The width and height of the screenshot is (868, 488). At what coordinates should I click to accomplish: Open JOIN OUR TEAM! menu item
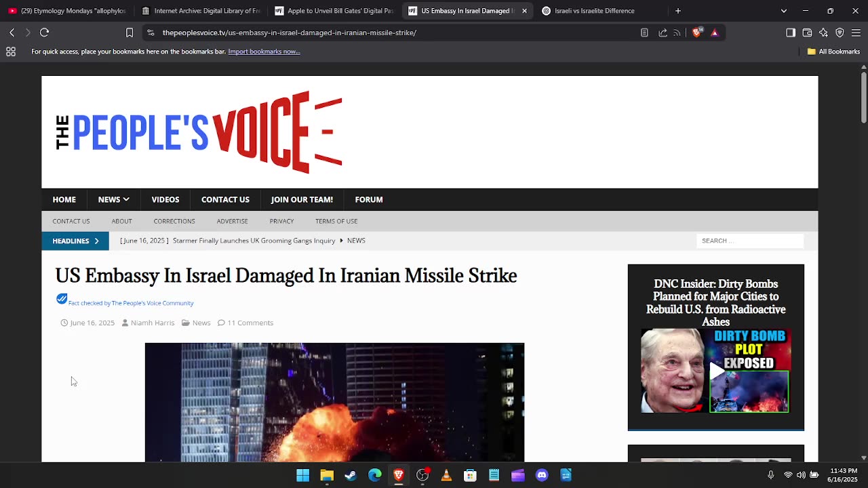click(x=302, y=199)
